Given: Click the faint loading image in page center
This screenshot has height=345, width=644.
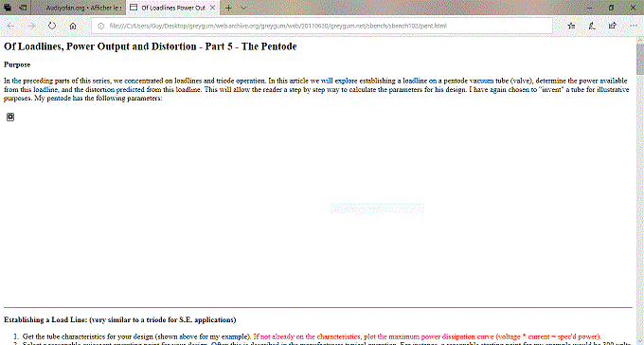Looking at the screenshot, I should coord(377,209).
